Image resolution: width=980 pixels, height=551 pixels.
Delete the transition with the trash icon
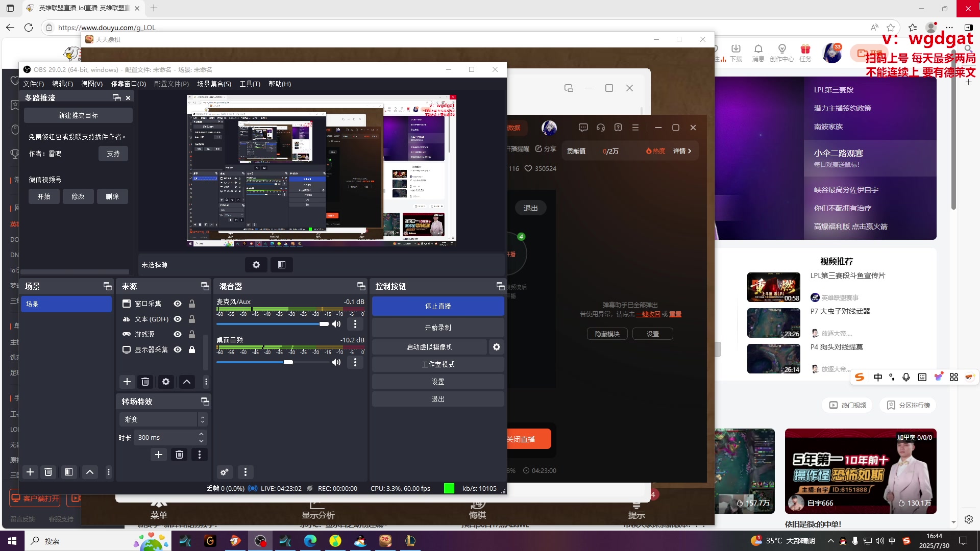click(179, 455)
